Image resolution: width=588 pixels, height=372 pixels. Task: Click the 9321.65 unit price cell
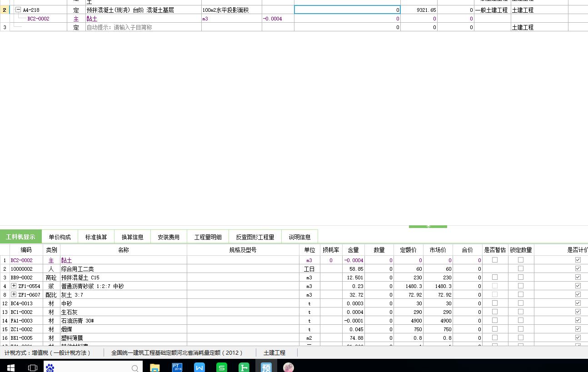point(419,10)
